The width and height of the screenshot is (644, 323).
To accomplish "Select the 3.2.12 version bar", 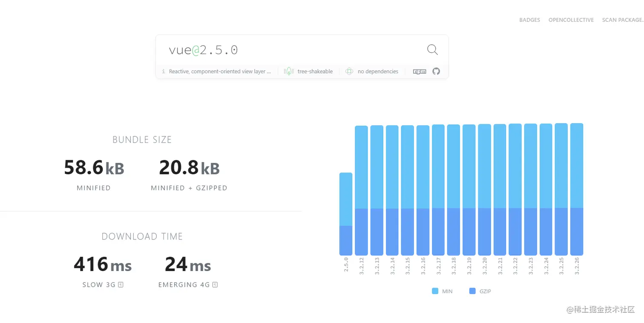I will point(361,190).
